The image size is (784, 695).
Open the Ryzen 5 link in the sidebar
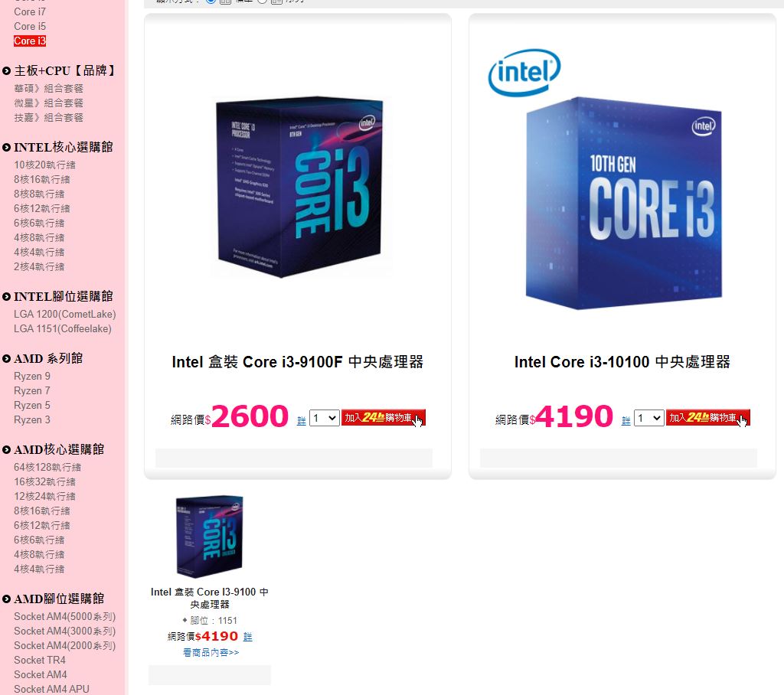(x=32, y=406)
